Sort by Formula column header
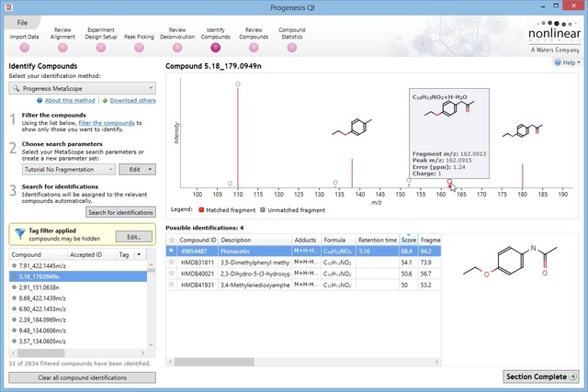588x392 pixels. (338, 240)
